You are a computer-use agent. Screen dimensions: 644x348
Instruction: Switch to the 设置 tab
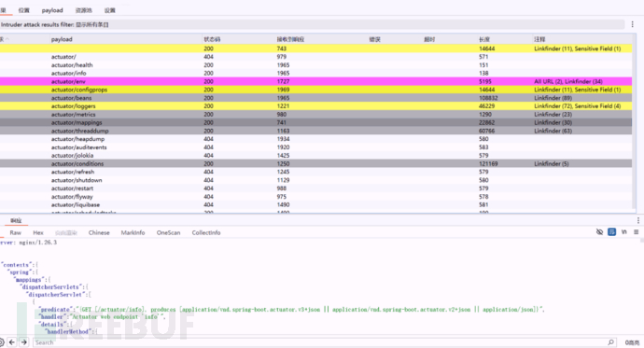[109, 10]
